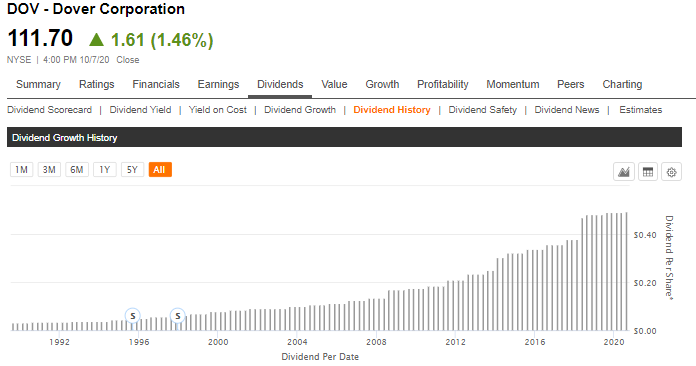The image size is (696, 366).
Task: Click the Dividend Per Date axis title
Action: (320, 357)
